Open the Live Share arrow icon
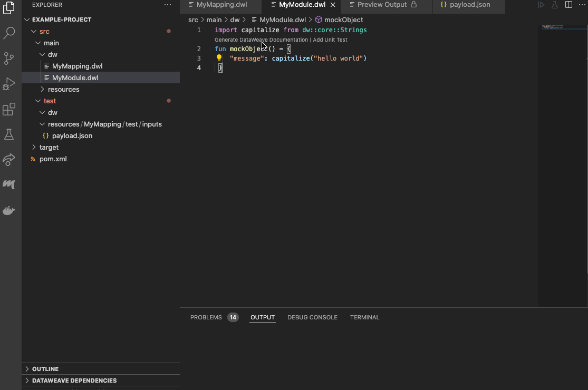The image size is (588, 390). click(x=8, y=159)
